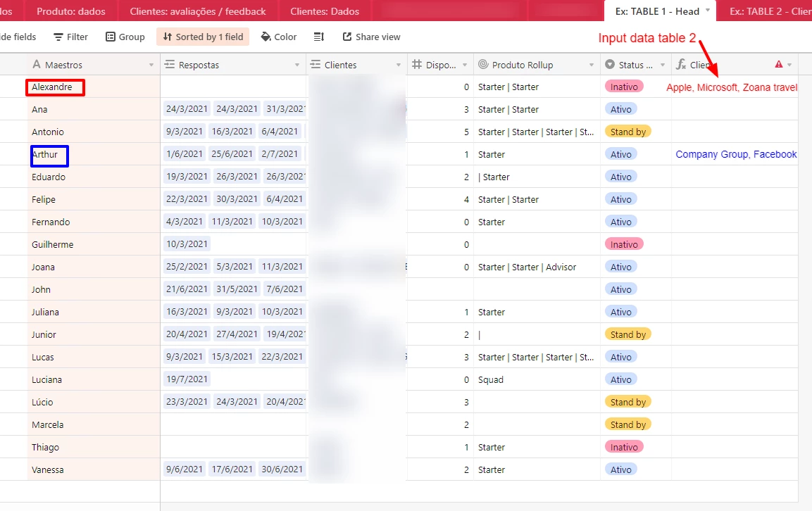The image size is (812, 511).
Task: Click the 9/6/2021 date in Vanessa row
Action: tap(185, 469)
